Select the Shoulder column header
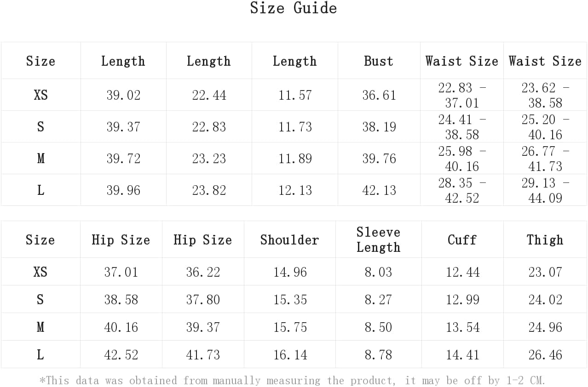 [x=289, y=240]
